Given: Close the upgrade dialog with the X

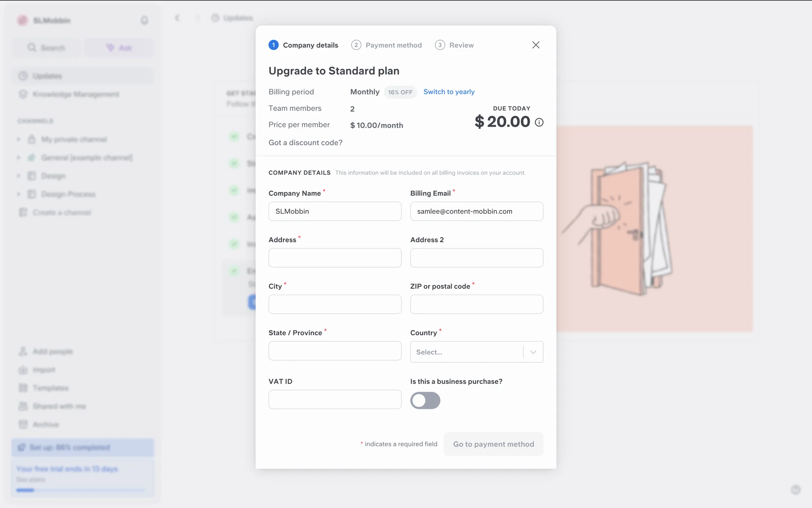Looking at the screenshot, I should pyautogui.click(x=535, y=45).
